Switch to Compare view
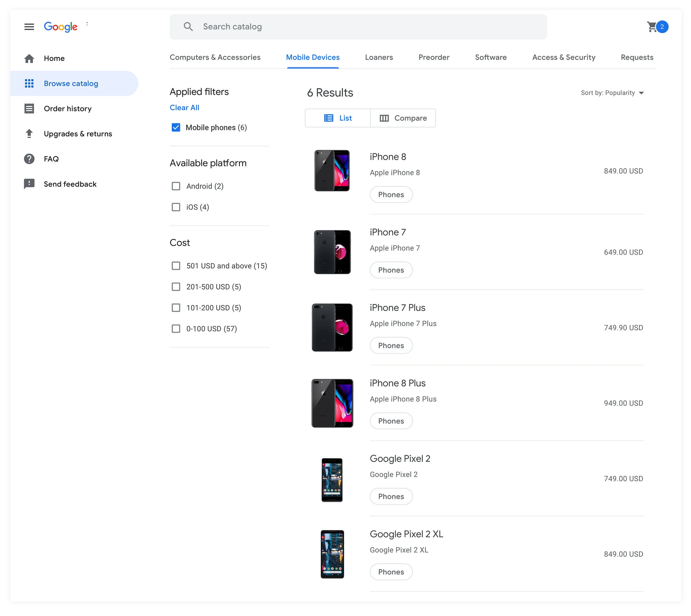Image resolution: width=691 pixels, height=616 pixels. (403, 118)
